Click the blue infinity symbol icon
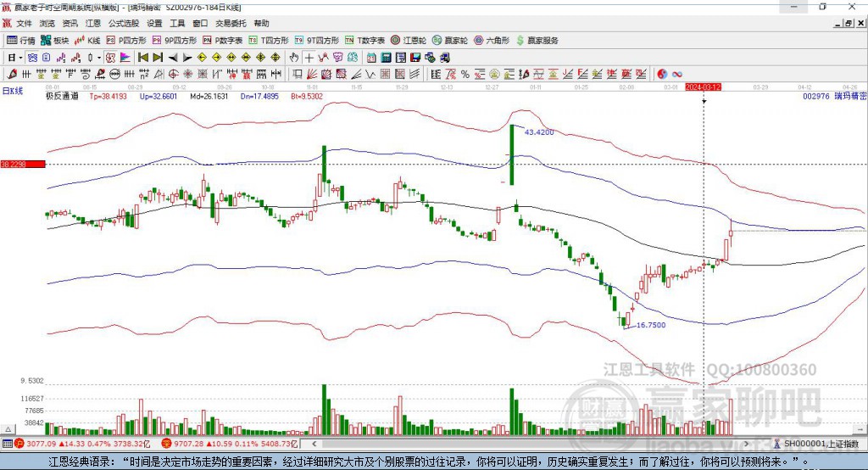The image size is (868, 470). 677,74
